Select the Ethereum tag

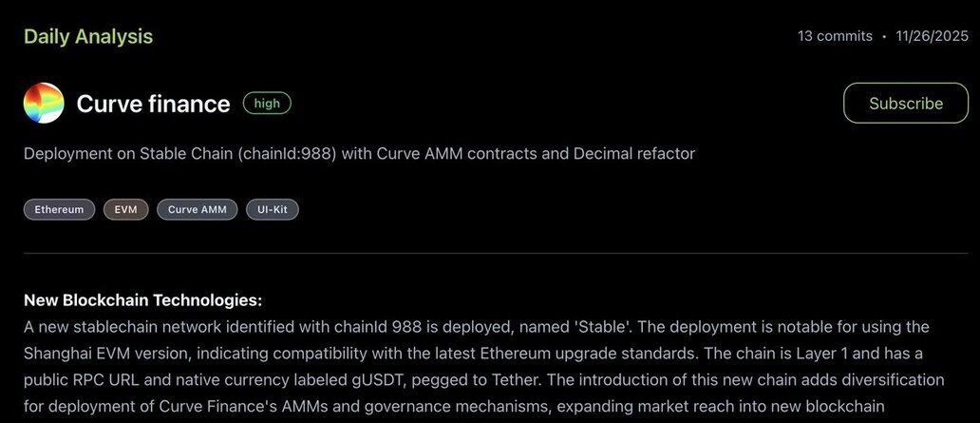pos(59,209)
